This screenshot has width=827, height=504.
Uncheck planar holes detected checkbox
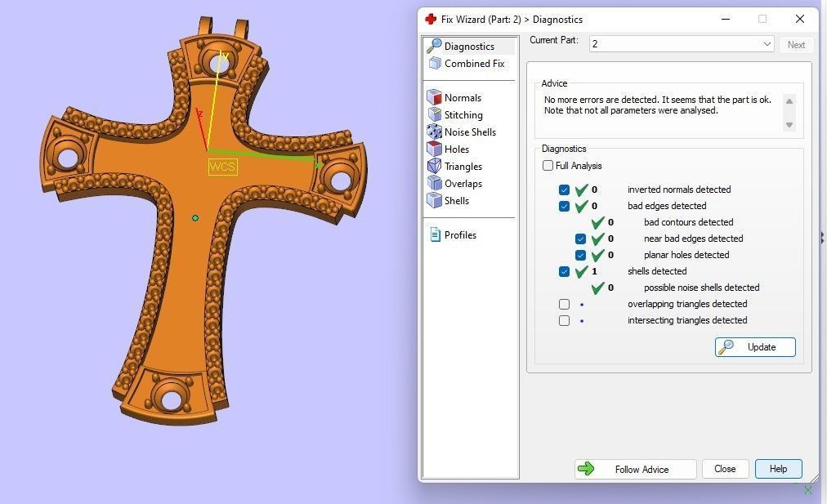click(x=581, y=255)
